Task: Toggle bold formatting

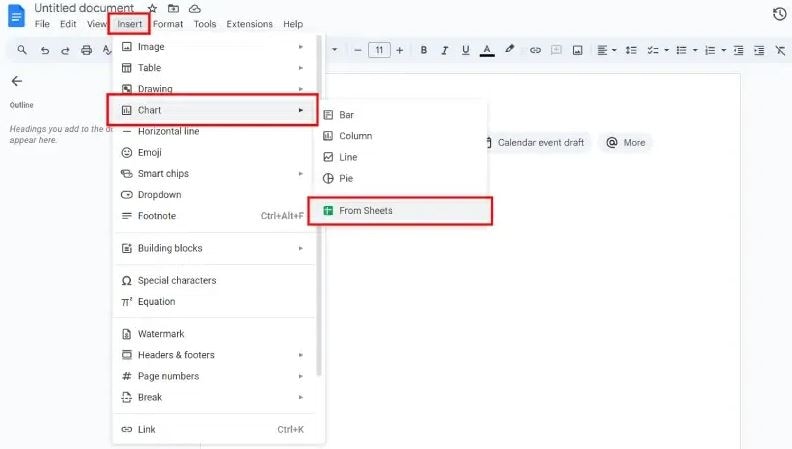Action: click(x=424, y=50)
